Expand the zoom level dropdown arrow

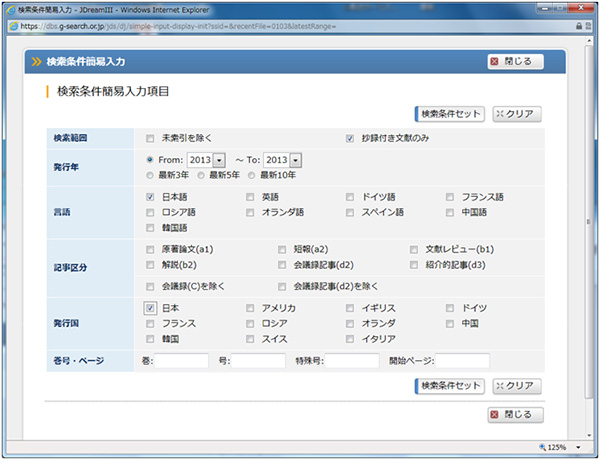click(577, 446)
